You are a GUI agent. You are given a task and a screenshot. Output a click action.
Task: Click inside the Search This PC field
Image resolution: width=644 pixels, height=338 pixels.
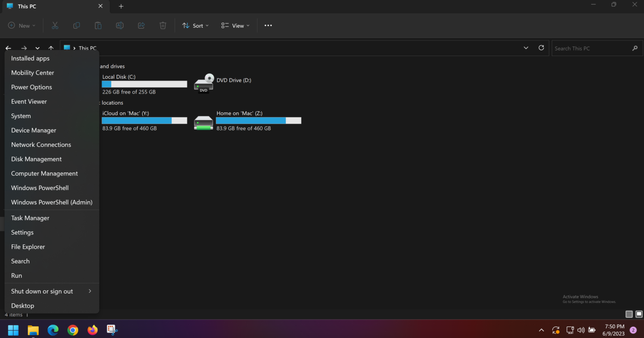click(x=592, y=48)
